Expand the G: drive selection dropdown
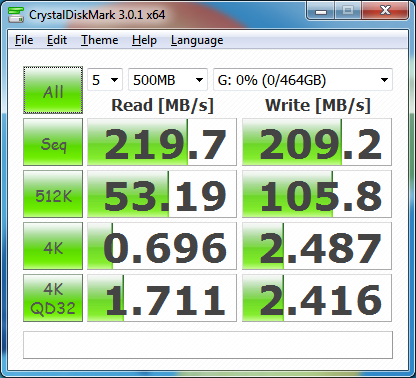 pos(303,80)
